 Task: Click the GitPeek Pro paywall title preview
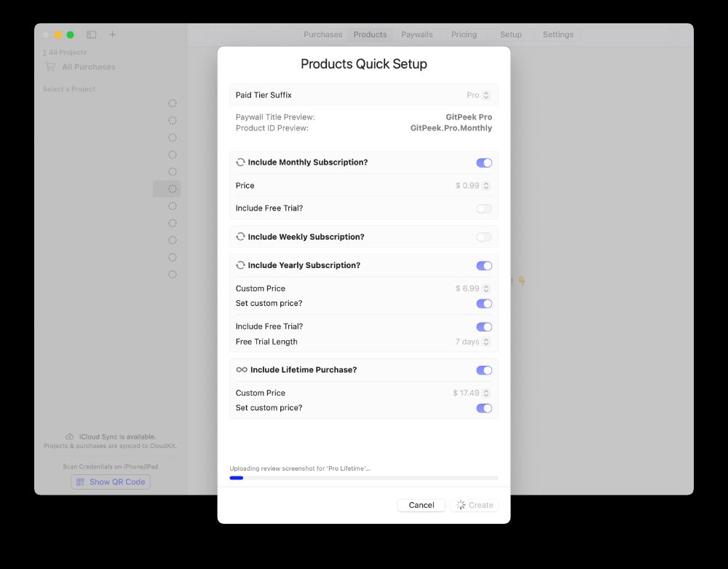tap(468, 117)
